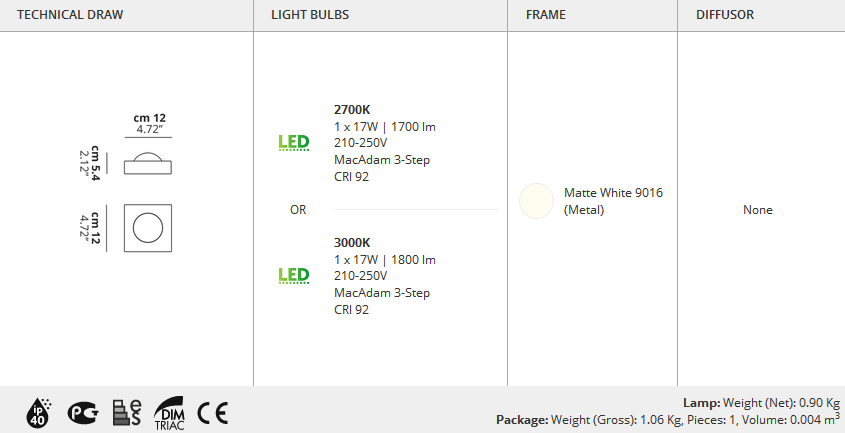Click the DIM TRIAC dimmer icon
The image size is (845, 433).
coord(169,413)
